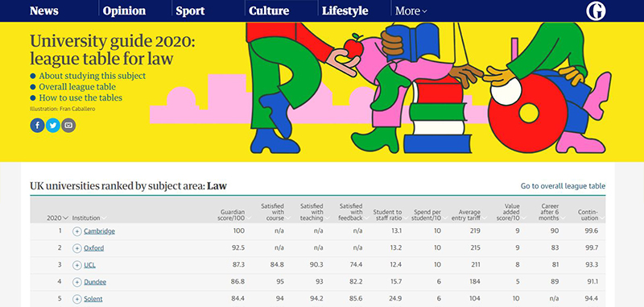
Task: Open the Opinion section
Action: [x=124, y=10]
